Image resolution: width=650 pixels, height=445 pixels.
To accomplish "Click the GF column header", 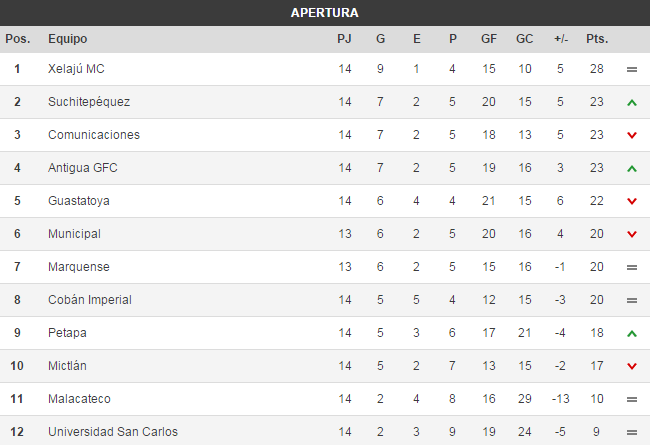I will point(489,39).
